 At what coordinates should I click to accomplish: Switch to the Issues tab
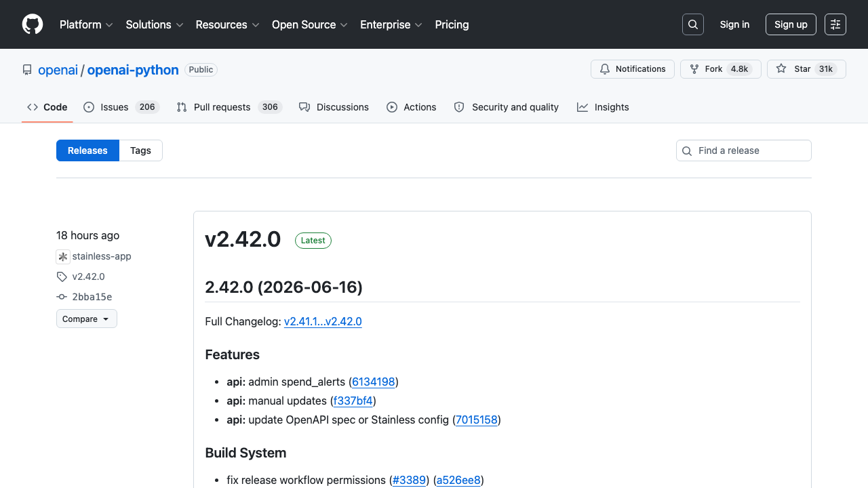[121, 107]
